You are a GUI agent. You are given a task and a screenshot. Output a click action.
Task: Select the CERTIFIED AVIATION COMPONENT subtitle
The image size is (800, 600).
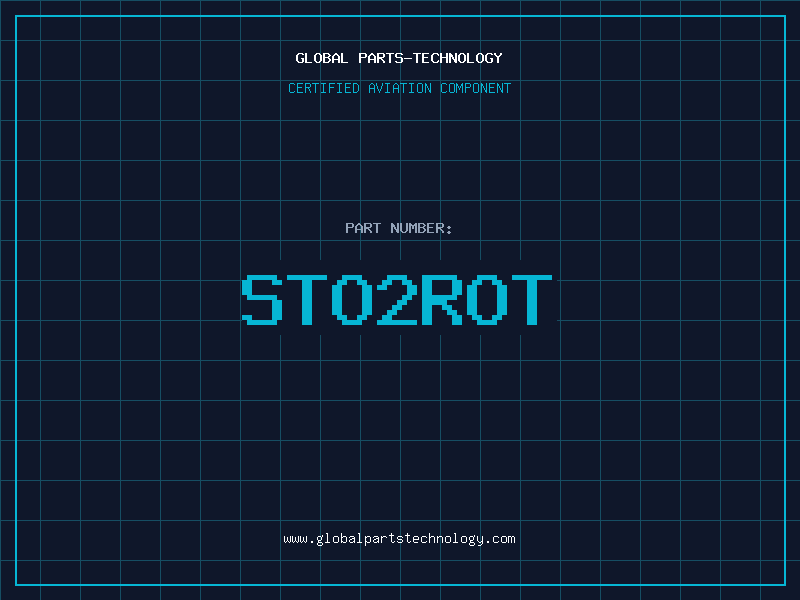tap(399, 88)
